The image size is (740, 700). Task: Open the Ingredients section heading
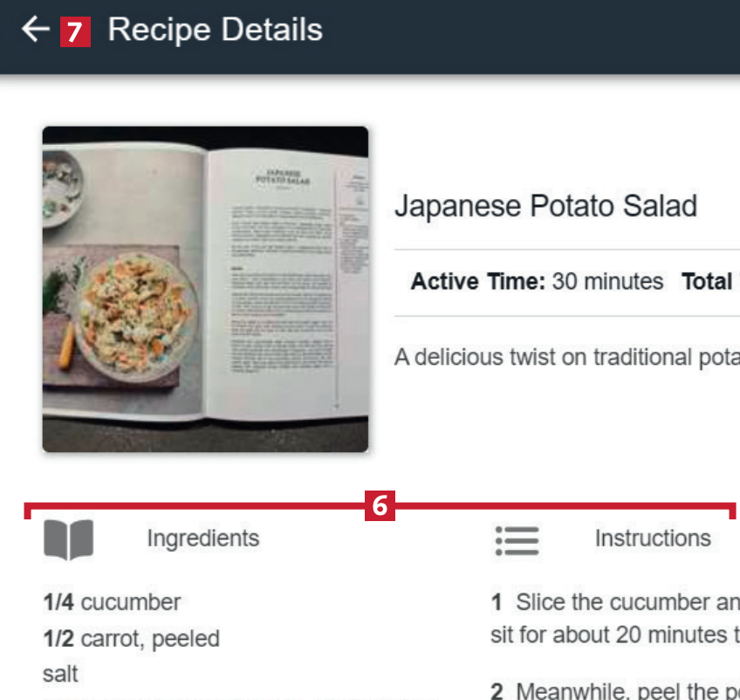(203, 539)
